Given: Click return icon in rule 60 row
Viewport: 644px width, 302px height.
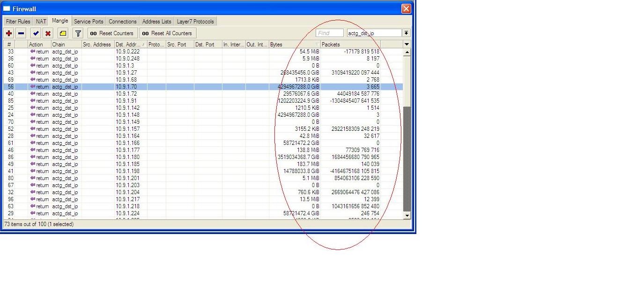Looking at the screenshot, I should coord(33,66).
